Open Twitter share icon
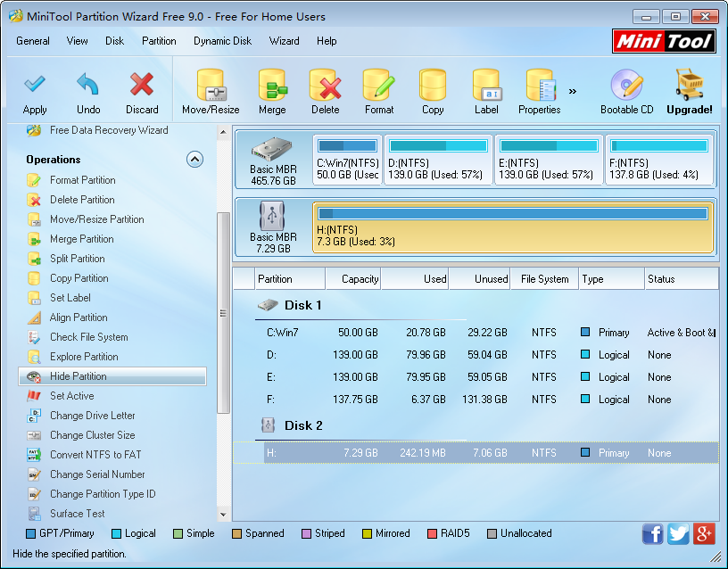The height and width of the screenshot is (569, 728). coord(678,533)
